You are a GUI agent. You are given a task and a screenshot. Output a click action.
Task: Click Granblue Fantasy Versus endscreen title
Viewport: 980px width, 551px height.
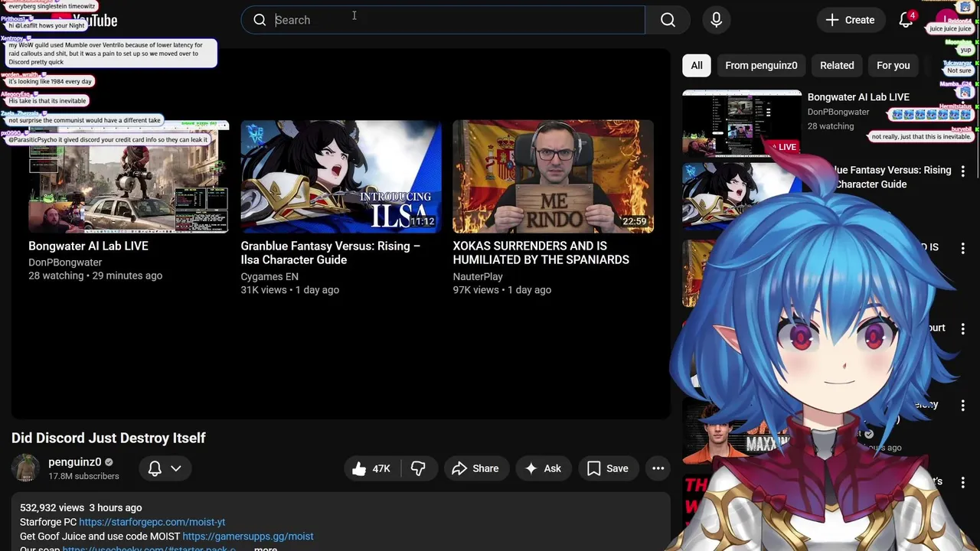click(330, 253)
